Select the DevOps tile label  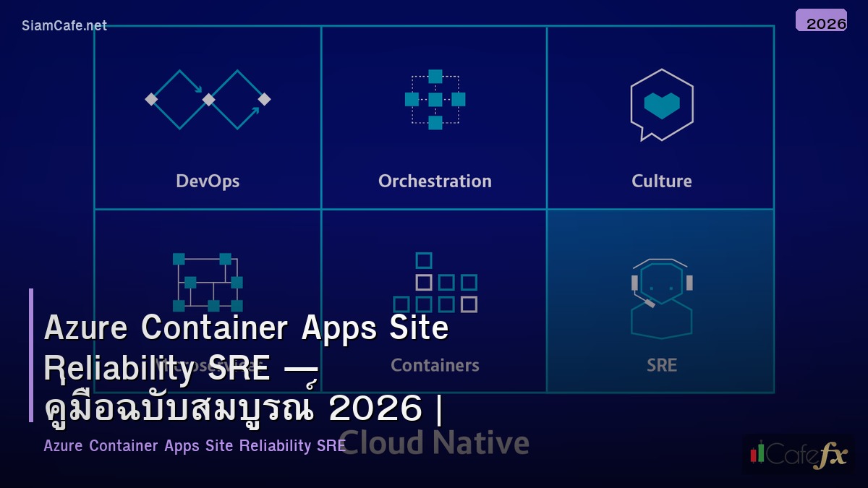click(x=208, y=181)
